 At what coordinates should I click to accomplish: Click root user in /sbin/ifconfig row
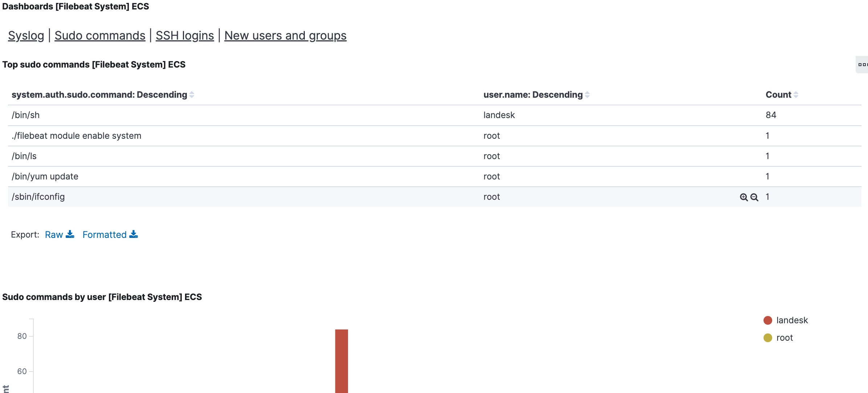coord(492,197)
